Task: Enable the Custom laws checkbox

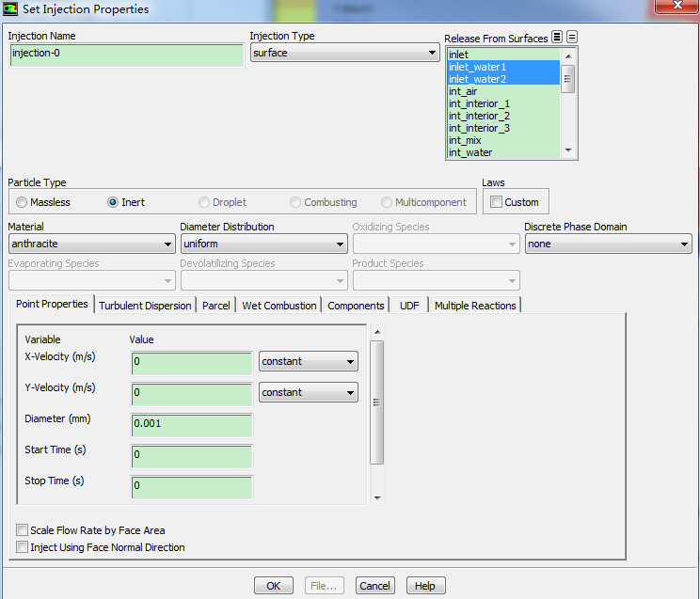Action: [x=497, y=202]
